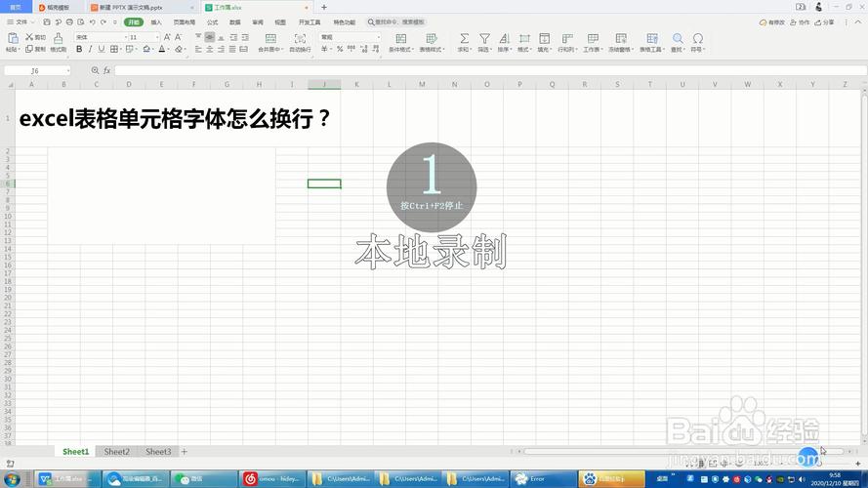Switch to the Developer Tools ribbon tab
The image size is (868, 488).
click(310, 22)
